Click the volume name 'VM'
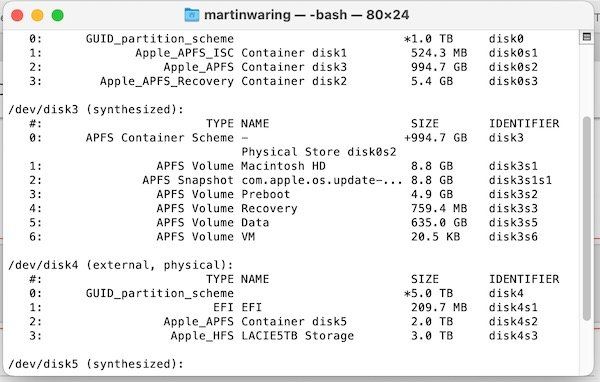 pos(248,237)
